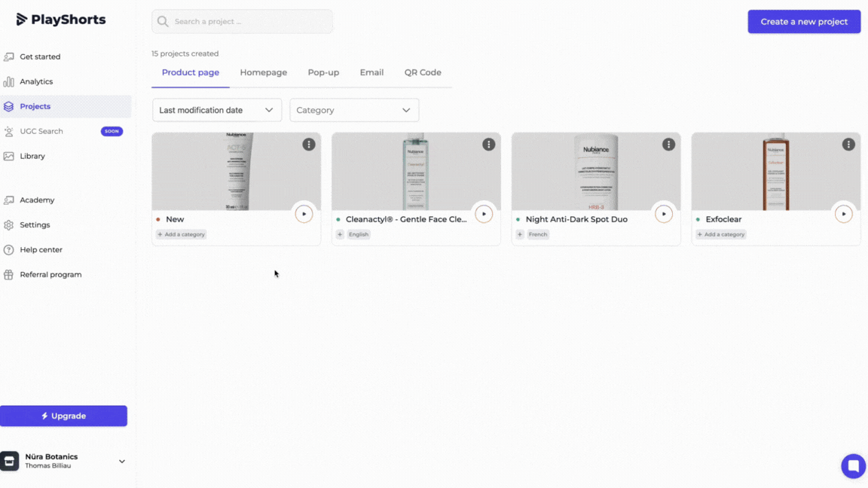Click the search magnifier icon

pyautogui.click(x=163, y=22)
